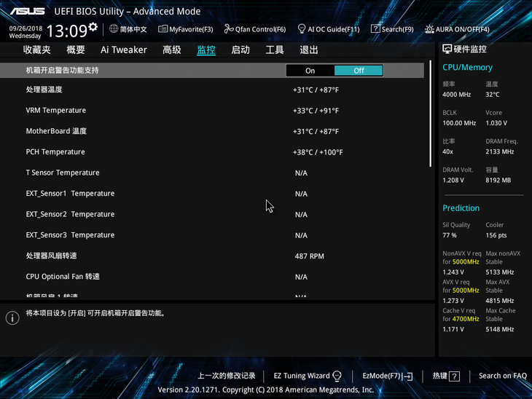532x399 pixels.
Task: Click the 13:09 clock display
Action: point(67,31)
